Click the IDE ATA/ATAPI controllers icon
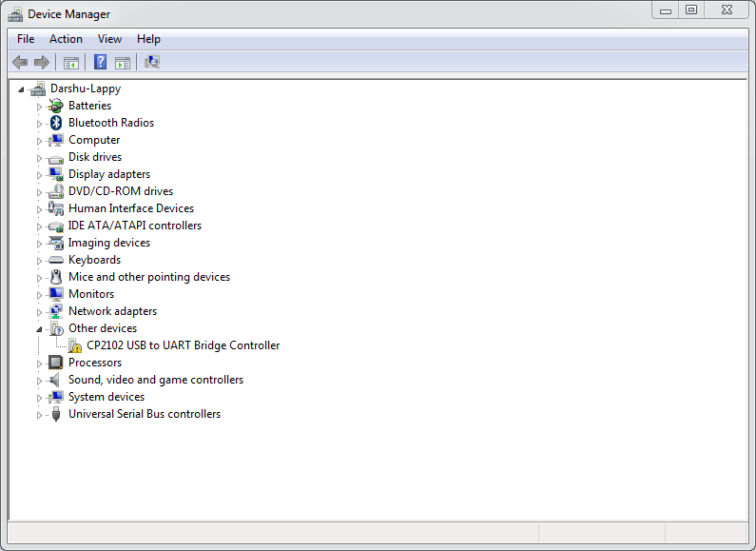 click(x=56, y=226)
